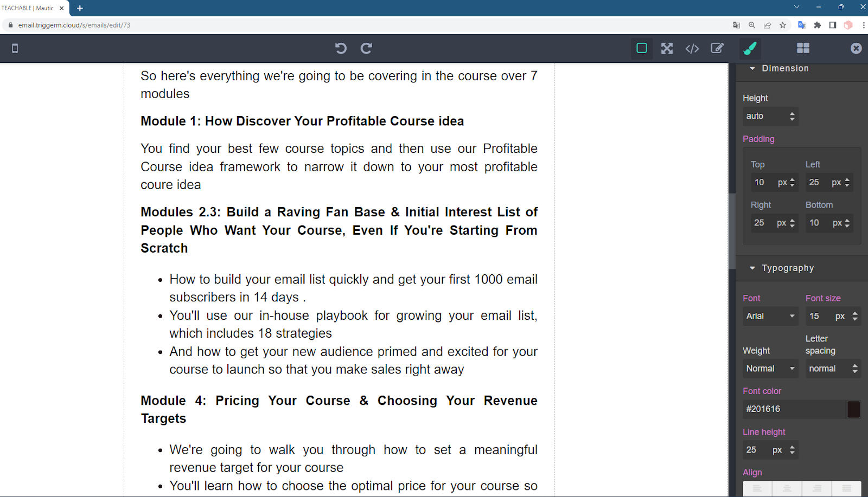Click the Google Translate extension icon
The width and height of the screenshot is (868, 497).
(x=802, y=25)
